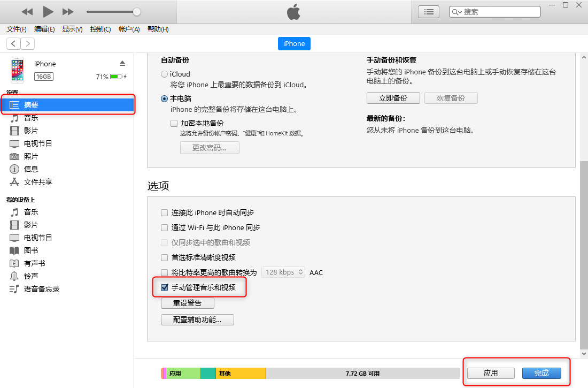Open the 帮助(H) menu
Viewport: 588px width, 388px height.
pos(158,29)
